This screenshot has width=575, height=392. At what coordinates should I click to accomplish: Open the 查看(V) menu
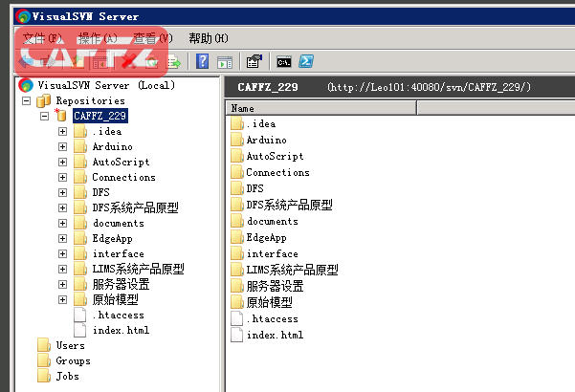[153, 38]
